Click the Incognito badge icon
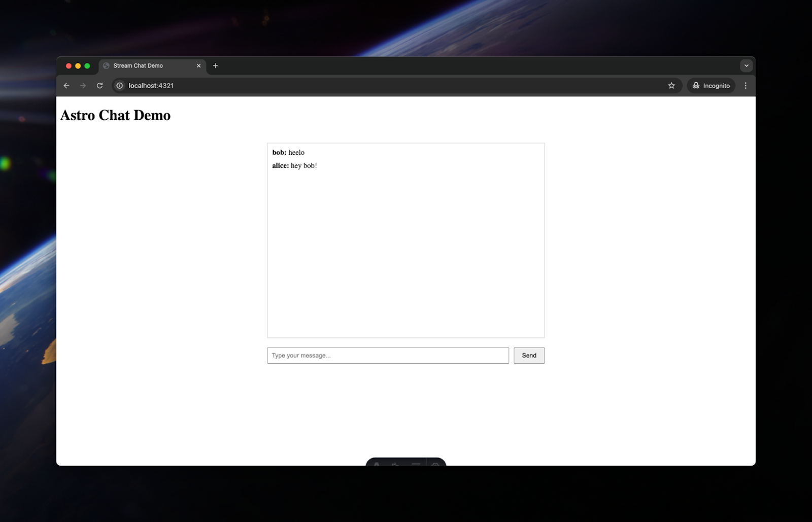This screenshot has height=522, width=812. 696,85
